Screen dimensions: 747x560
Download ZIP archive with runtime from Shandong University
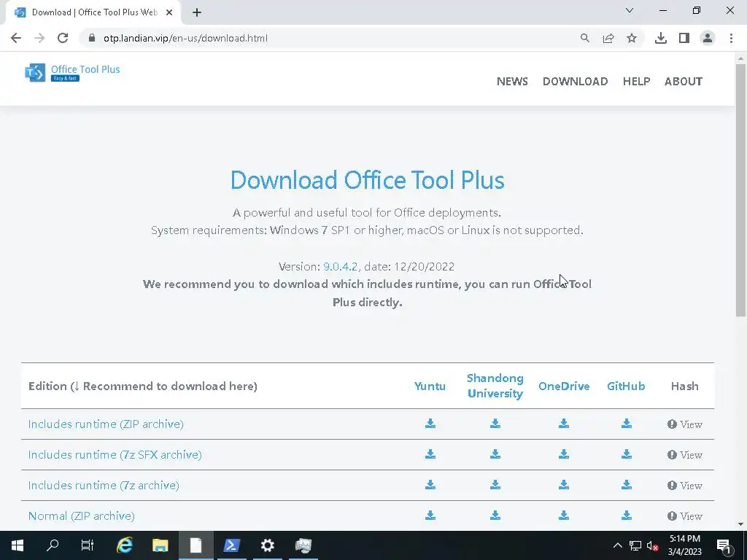(x=495, y=424)
